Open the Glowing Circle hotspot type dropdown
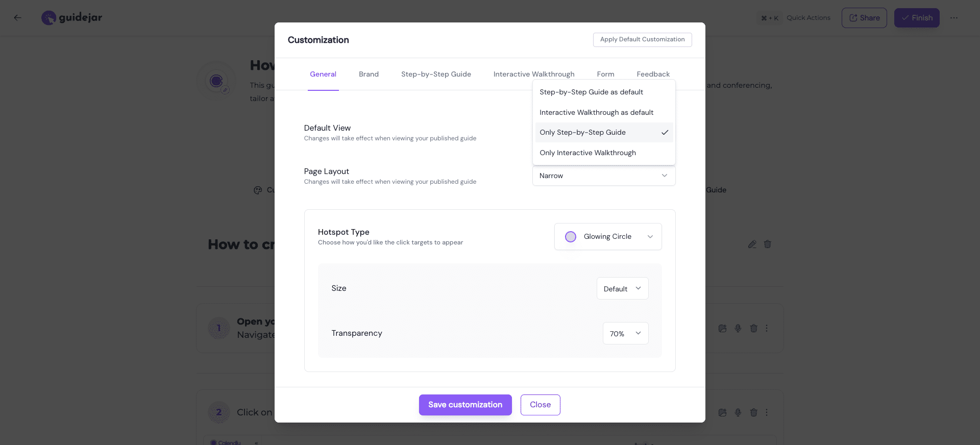The image size is (980, 445). [x=608, y=237]
